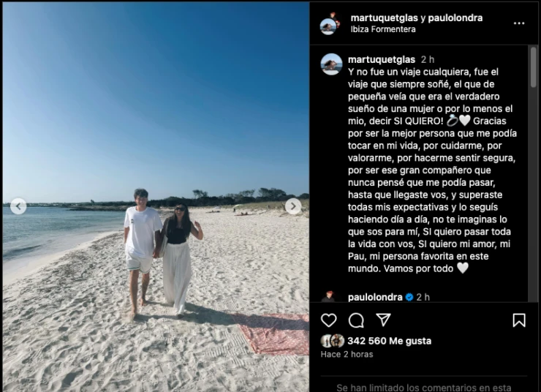Open martuquetglas username in post header

(x=384, y=18)
